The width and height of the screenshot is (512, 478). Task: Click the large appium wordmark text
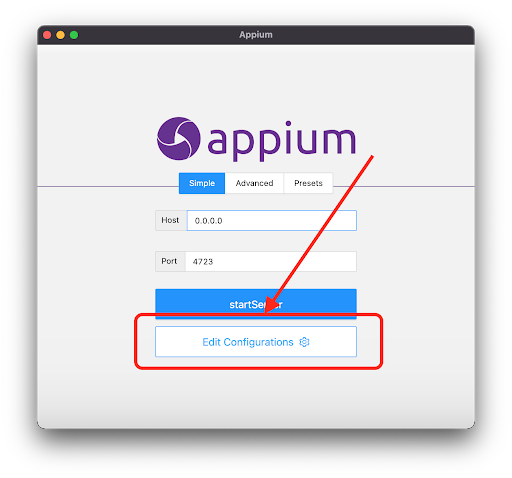(282, 141)
